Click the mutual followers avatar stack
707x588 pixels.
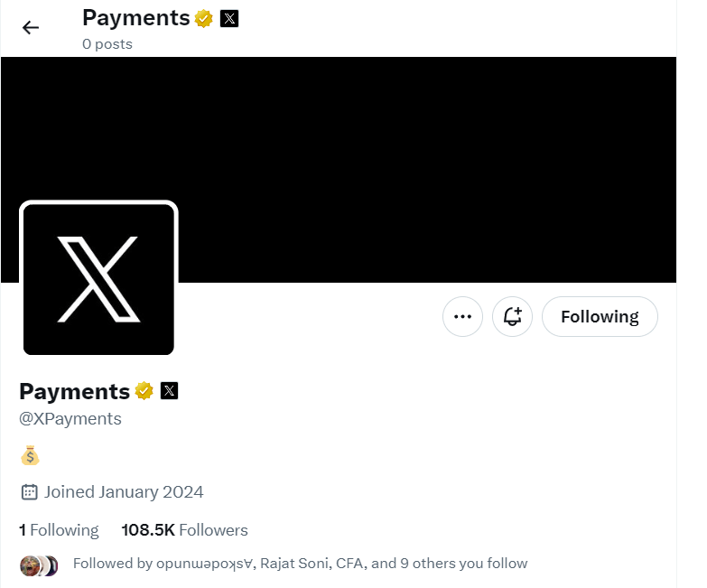click(x=39, y=566)
